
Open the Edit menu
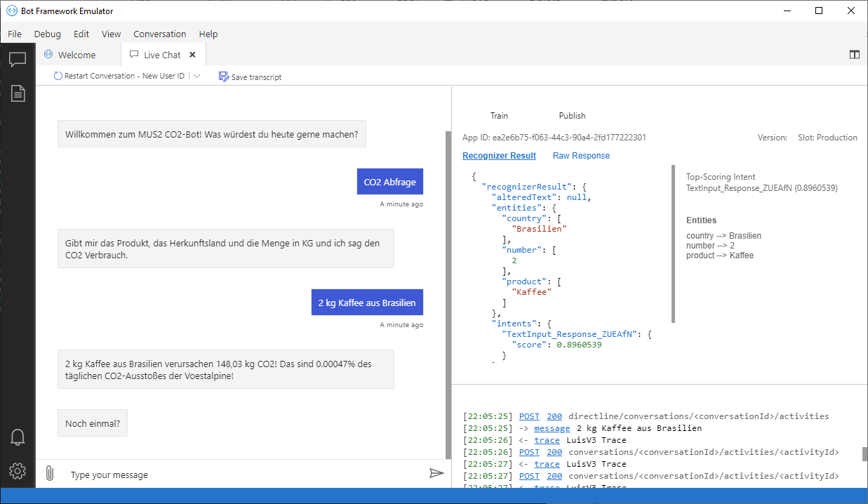point(81,34)
